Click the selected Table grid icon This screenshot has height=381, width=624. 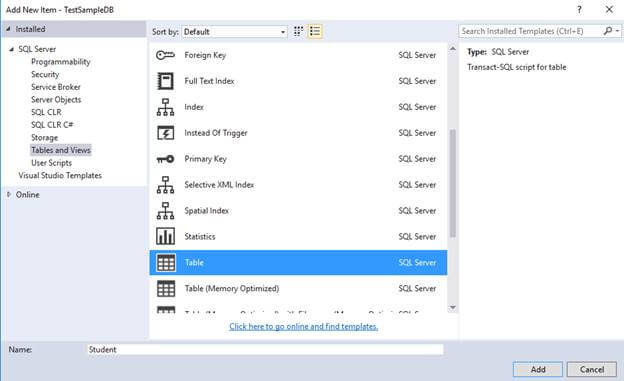pyautogui.click(x=166, y=262)
